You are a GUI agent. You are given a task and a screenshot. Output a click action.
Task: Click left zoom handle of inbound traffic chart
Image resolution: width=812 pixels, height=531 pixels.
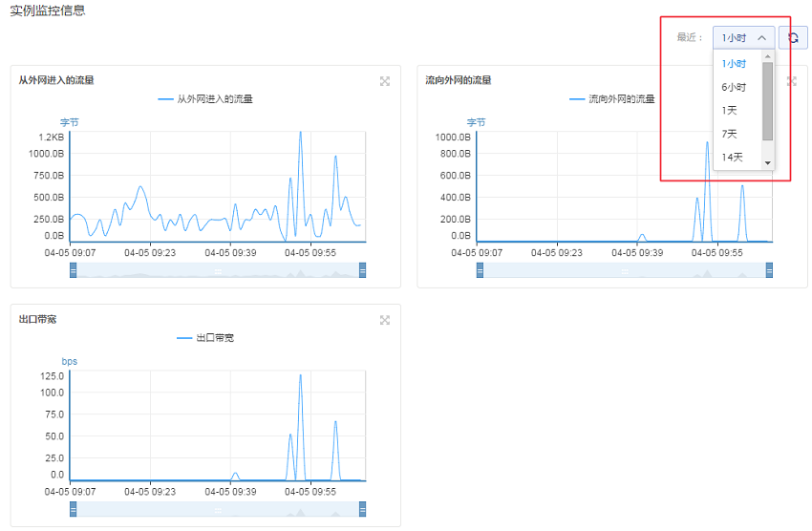(73, 270)
